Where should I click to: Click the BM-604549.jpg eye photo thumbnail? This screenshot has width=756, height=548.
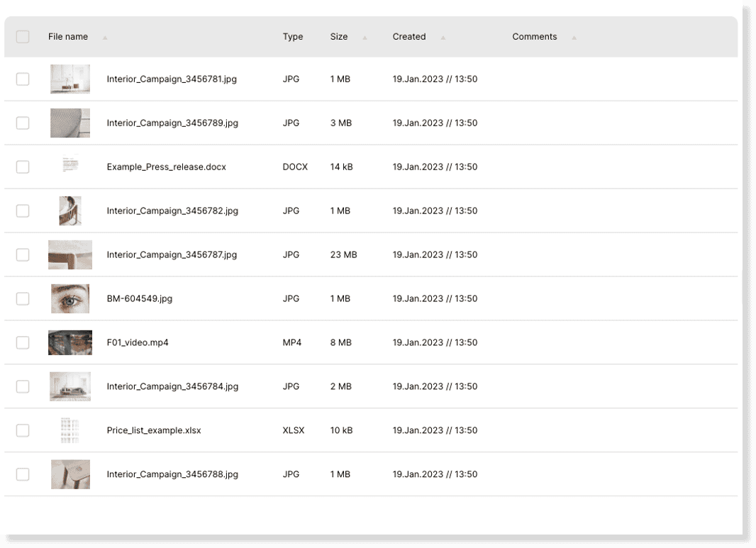70,298
